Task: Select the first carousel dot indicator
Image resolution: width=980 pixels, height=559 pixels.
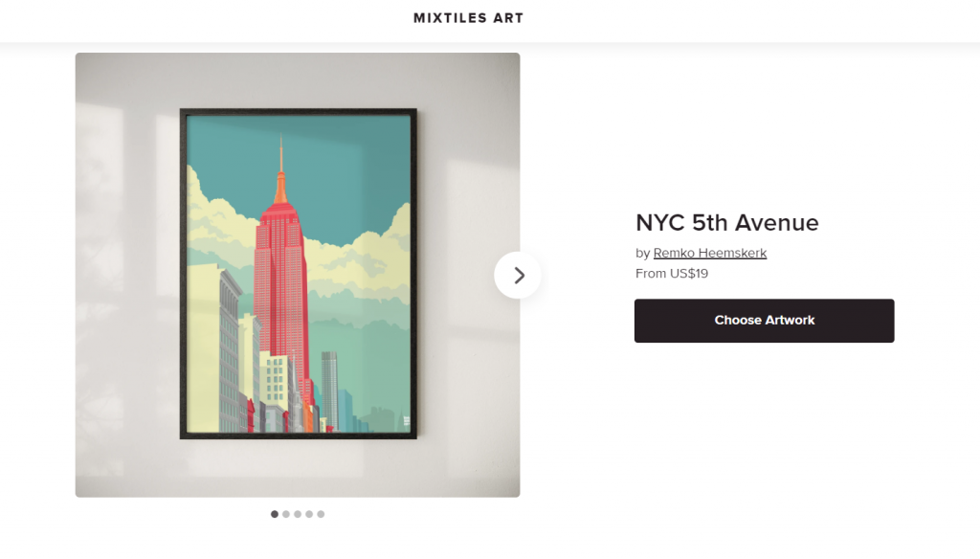Action: (275, 514)
